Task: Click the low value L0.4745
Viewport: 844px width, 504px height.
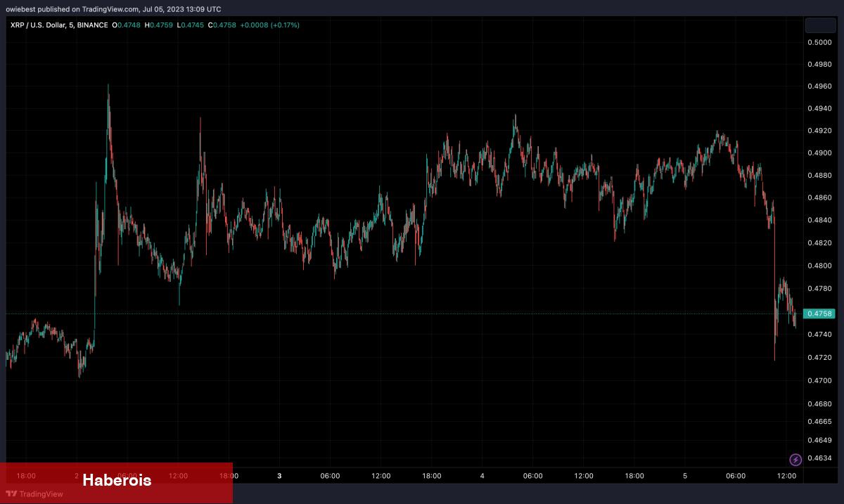Action: coord(191,25)
